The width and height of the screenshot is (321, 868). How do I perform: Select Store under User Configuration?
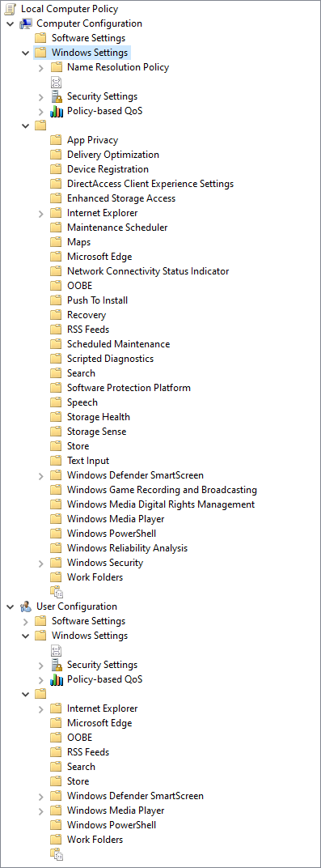[x=78, y=781]
